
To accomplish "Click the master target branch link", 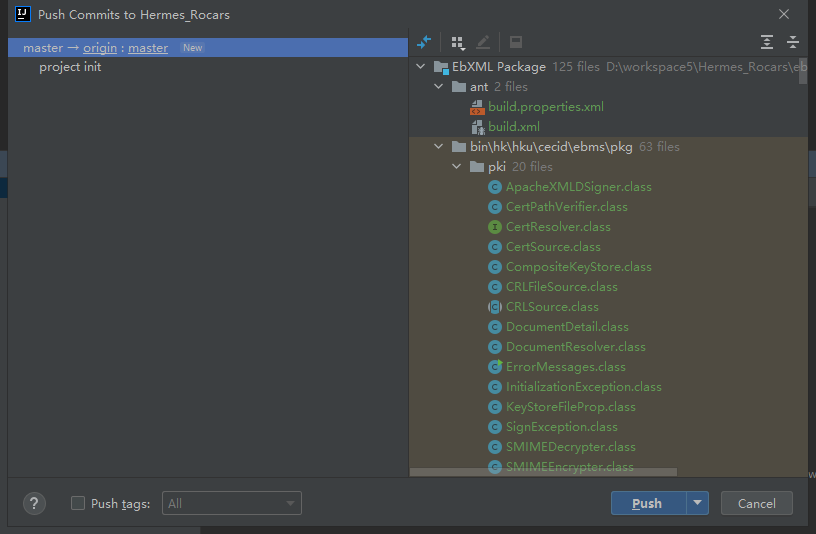I will [148, 48].
